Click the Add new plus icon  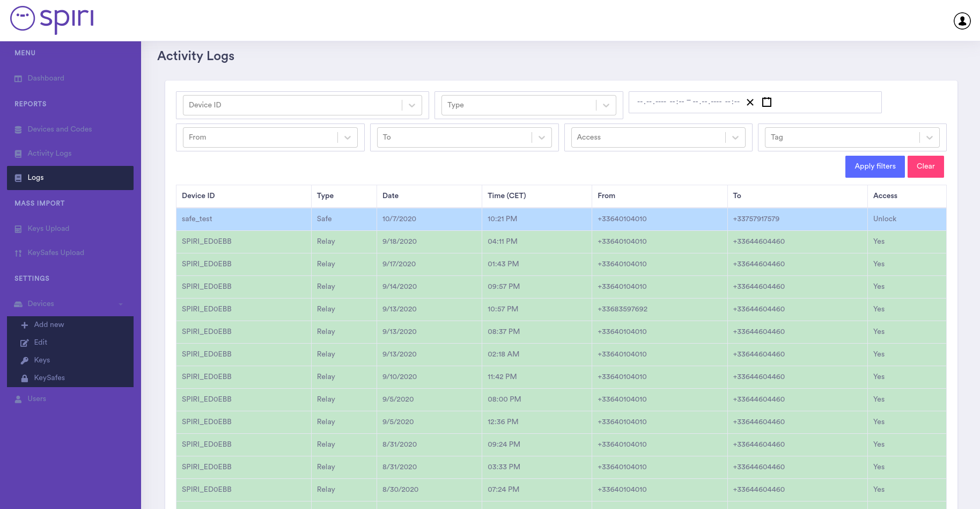[x=24, y=325]
